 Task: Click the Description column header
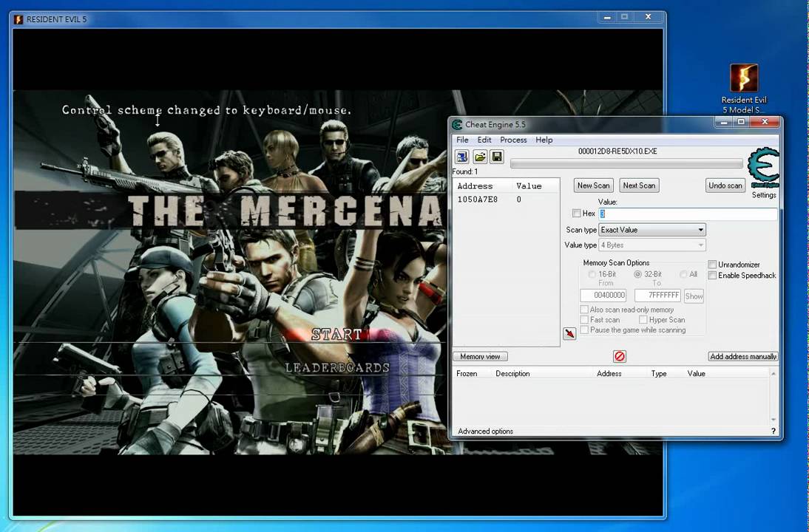click(x=512, y=373)
